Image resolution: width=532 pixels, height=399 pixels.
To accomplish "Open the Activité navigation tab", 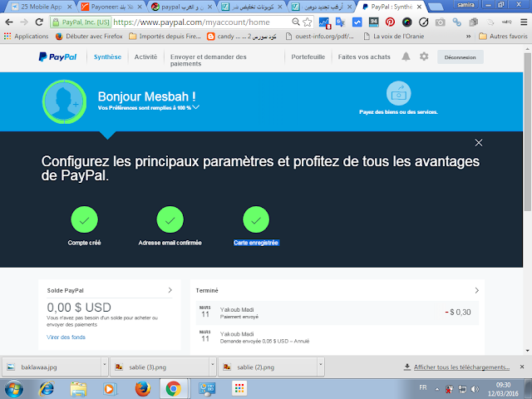I will (x=146, y=57).
